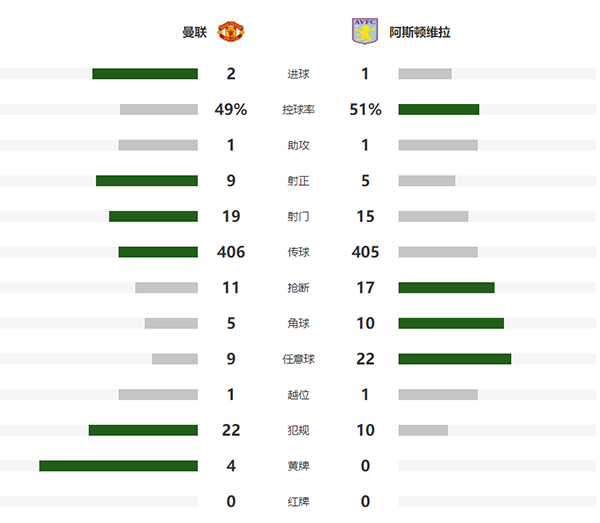The image size is (600, 523).
Task: Click Manchester United's 406 passes number
Action: pyautogui.click(x=231, y=252)
